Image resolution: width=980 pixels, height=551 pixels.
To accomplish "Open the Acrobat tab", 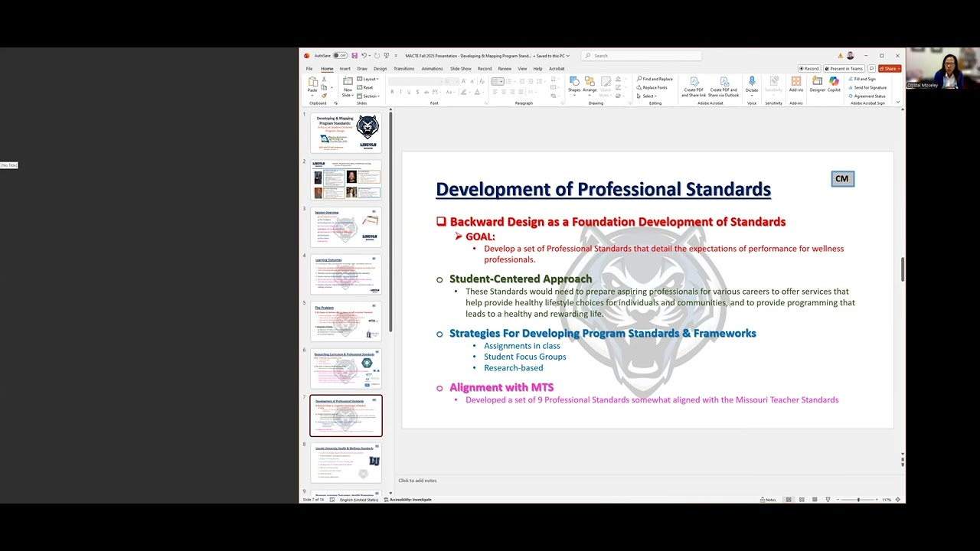I will pos(557,69).
